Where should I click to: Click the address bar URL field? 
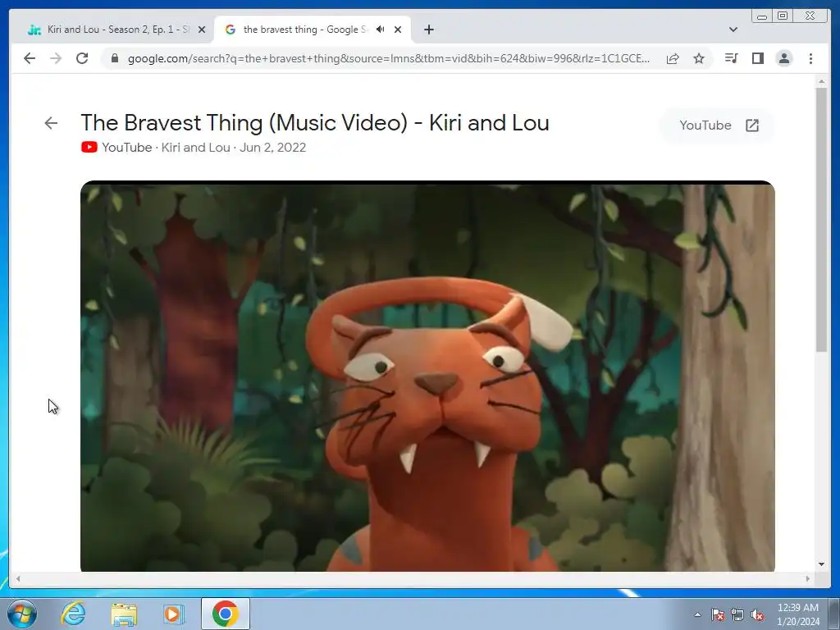[x=388, y=58]
